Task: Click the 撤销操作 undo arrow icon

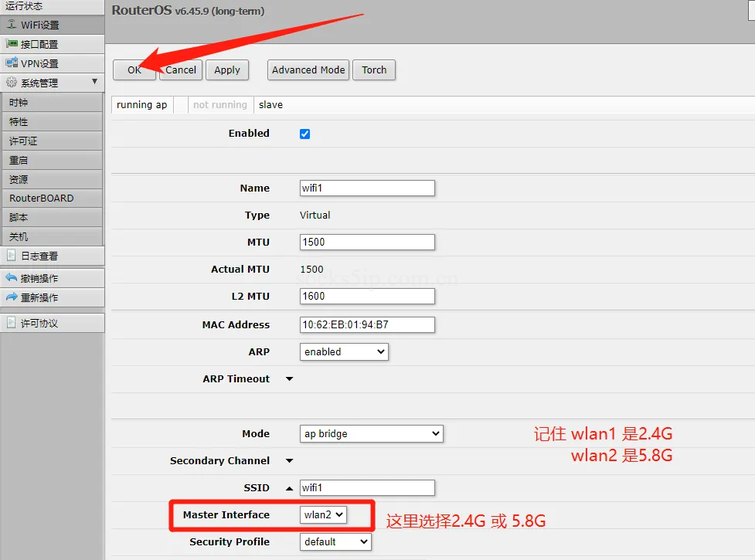Action: pos(12,278)
